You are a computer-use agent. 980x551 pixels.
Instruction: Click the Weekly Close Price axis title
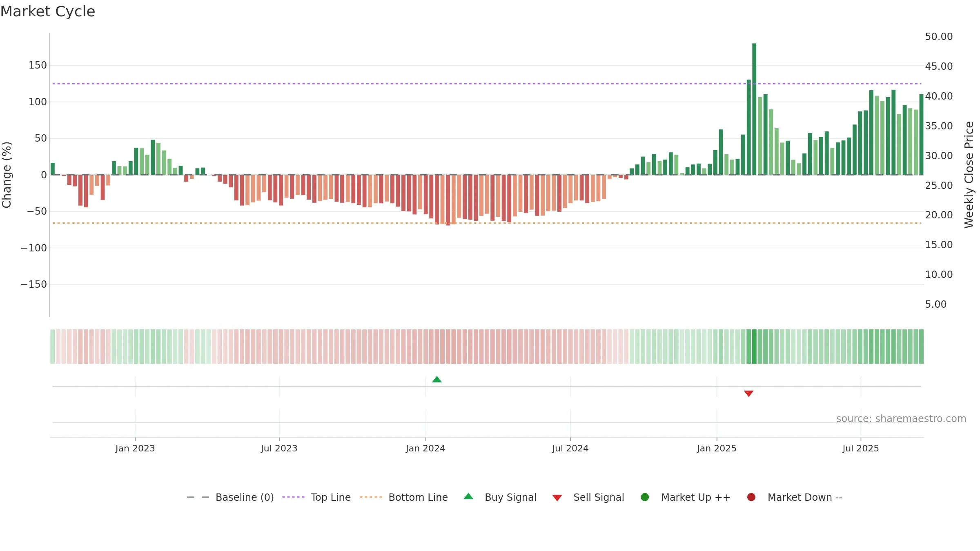[x=969, y=175]
